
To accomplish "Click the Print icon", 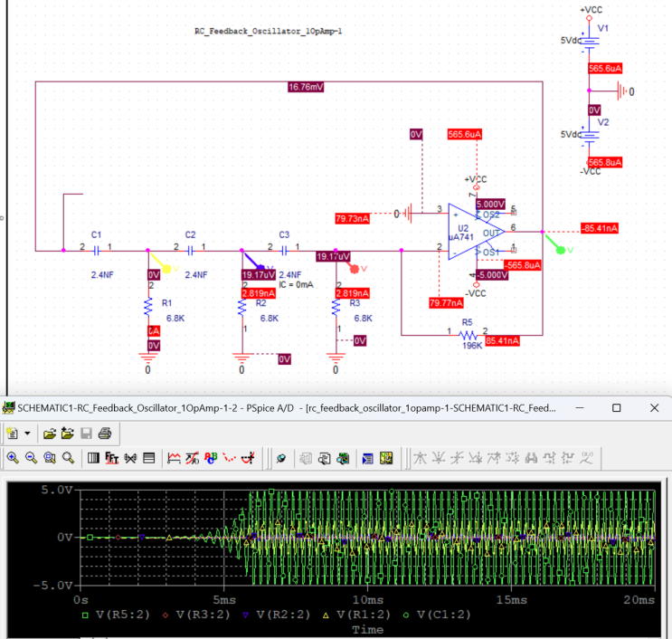I will tap(104, 434).
